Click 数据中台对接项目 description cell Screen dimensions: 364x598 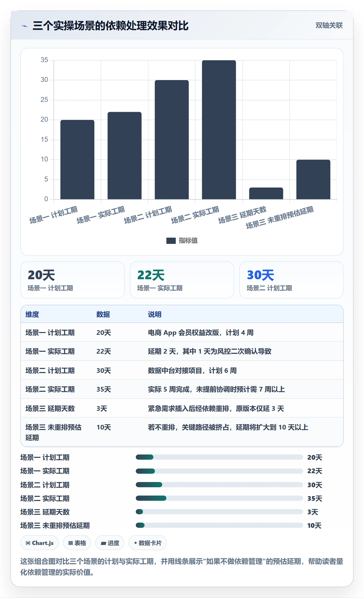[192, 370]
